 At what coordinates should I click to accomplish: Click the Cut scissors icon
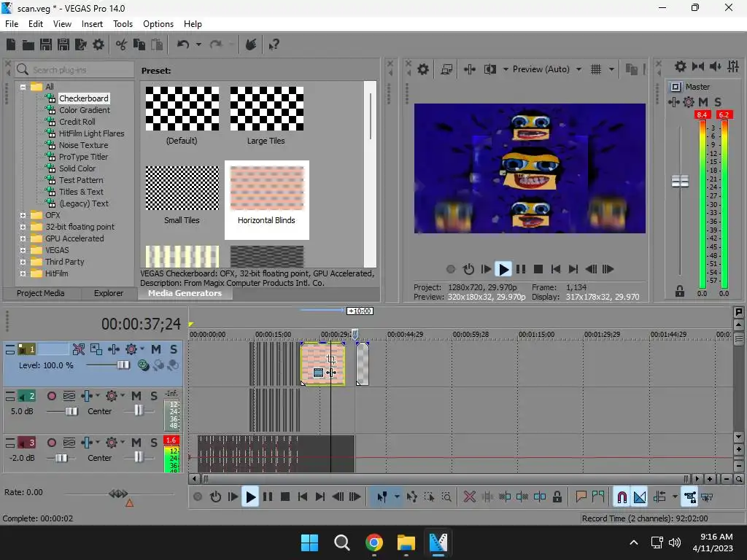(122, 44)
